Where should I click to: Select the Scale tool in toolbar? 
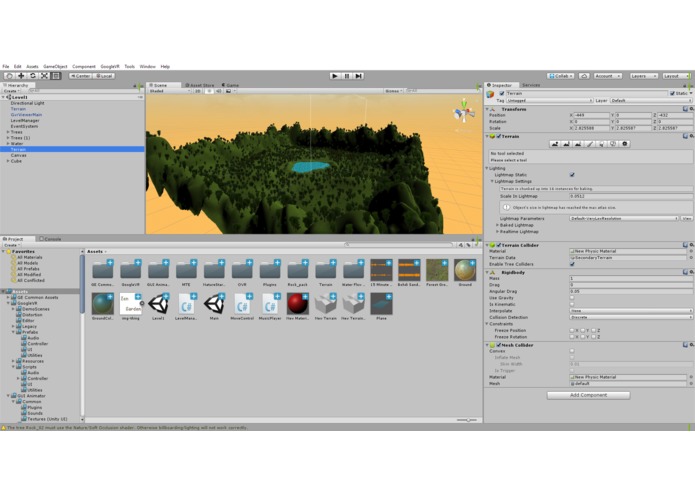[x=44, y=76]
